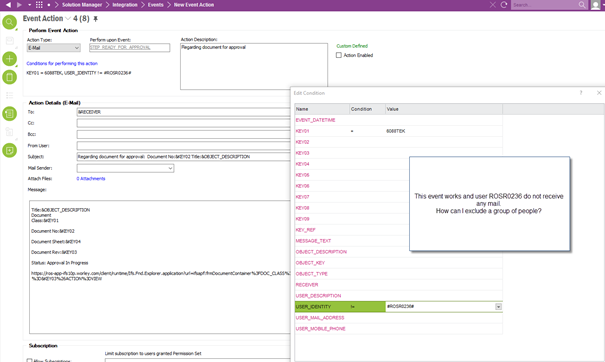
Task: Click the Value column header
Action: (444, 109)
